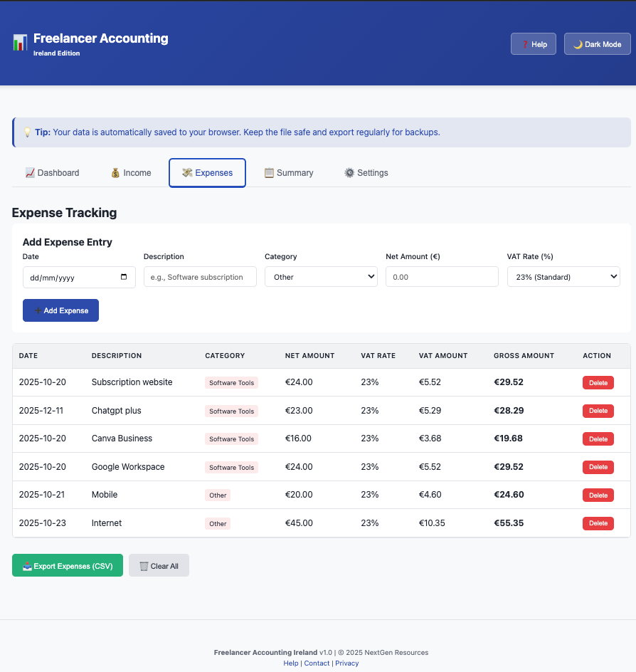The height and width of the screenshot is (672, 636).
Task: Click the calendar icon in the Date field
Action: click(x=124, y=277)
